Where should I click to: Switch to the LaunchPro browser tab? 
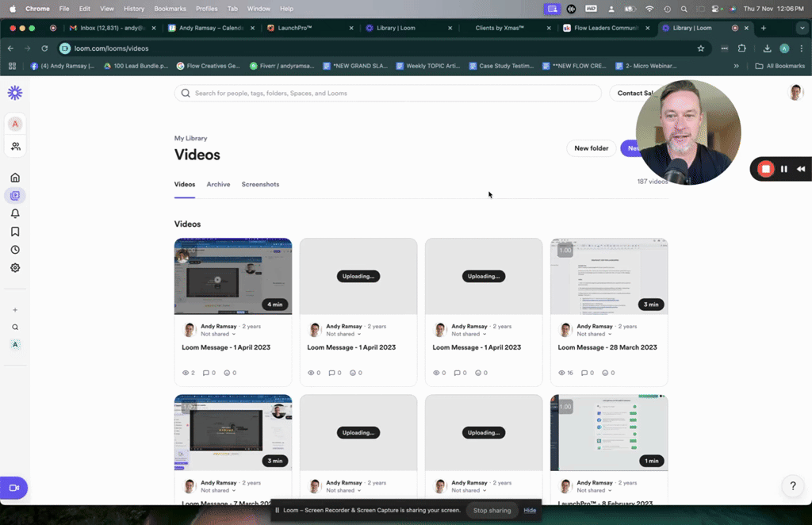[310, 28]
